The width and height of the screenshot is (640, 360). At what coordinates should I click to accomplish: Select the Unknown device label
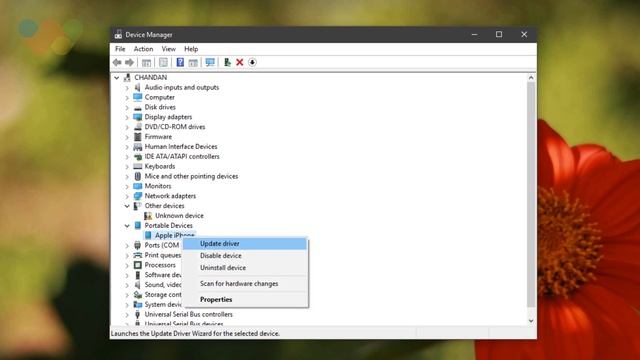[179, 216]
